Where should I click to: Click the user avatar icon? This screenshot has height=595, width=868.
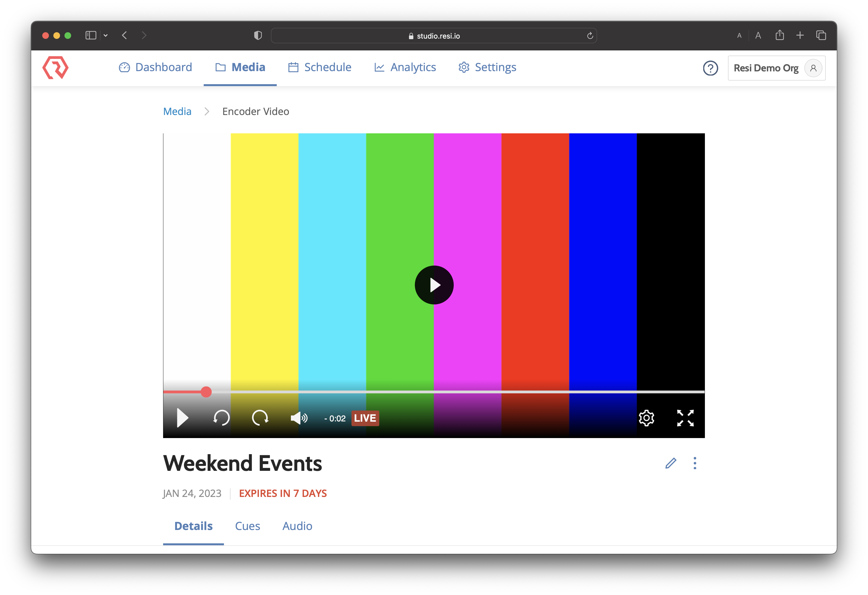[813, 68]
